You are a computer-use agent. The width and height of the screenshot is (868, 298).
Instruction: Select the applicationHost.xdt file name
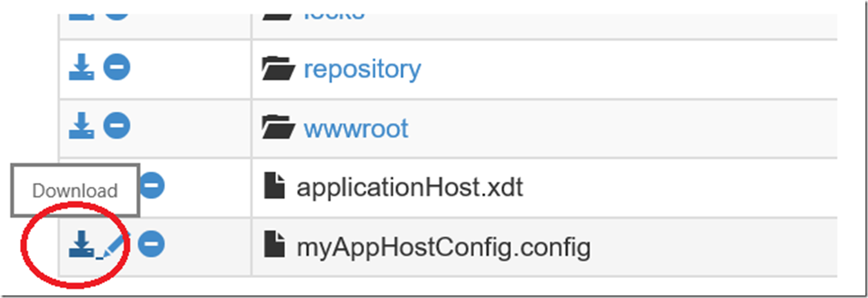(x=409, y=187)
